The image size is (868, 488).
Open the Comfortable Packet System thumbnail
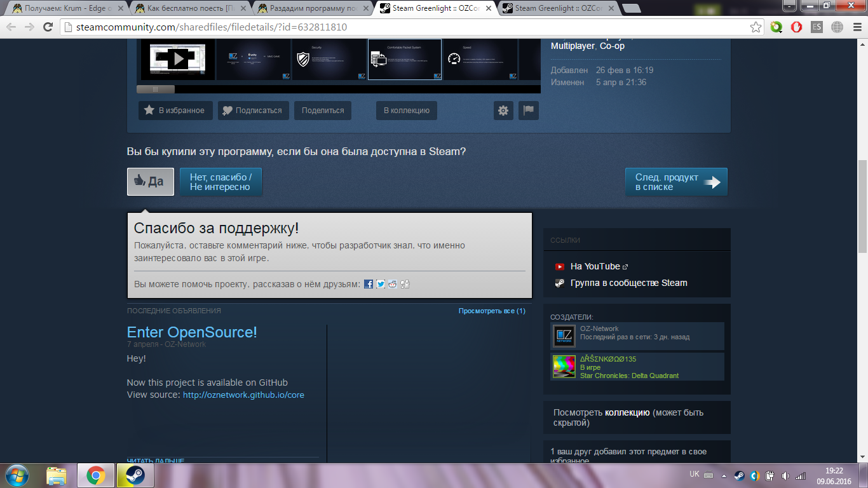(405, 60)
